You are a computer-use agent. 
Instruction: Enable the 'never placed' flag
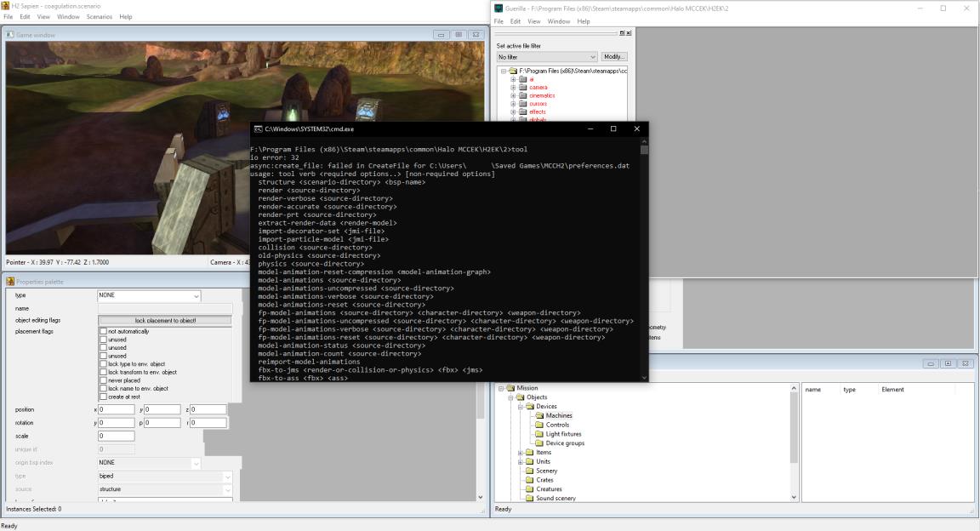(103, 380)
